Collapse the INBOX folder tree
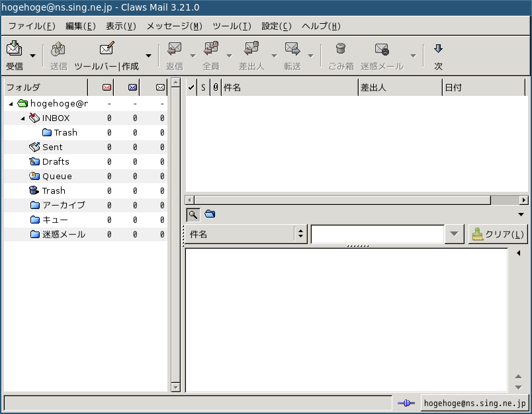Screen dimensions: 532x414 [x=22, y=118]
